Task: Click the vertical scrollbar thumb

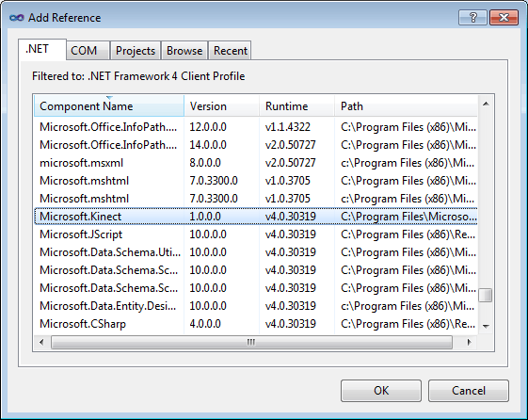Action: coord(486,296)
